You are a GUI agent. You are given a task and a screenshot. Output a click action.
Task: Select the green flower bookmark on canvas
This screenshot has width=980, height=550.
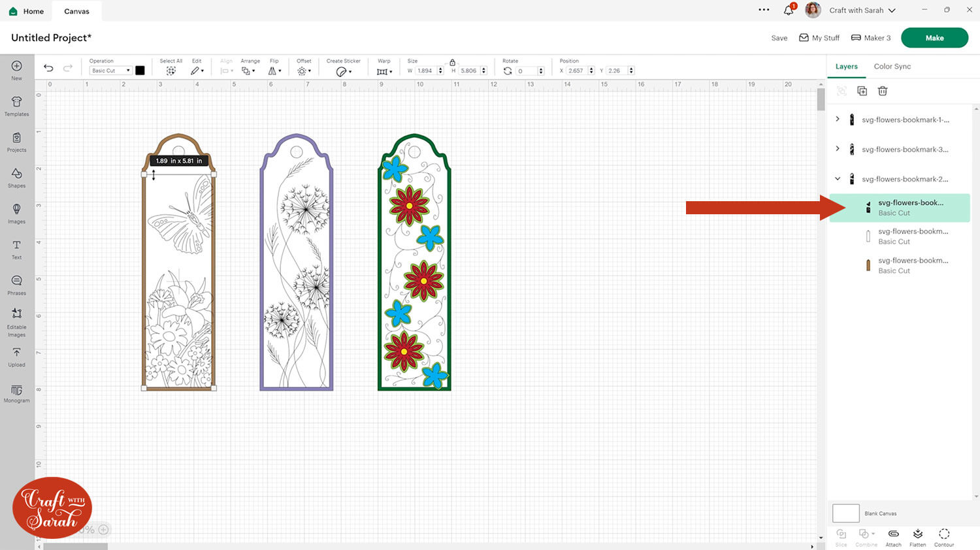[x=414, y=262]
